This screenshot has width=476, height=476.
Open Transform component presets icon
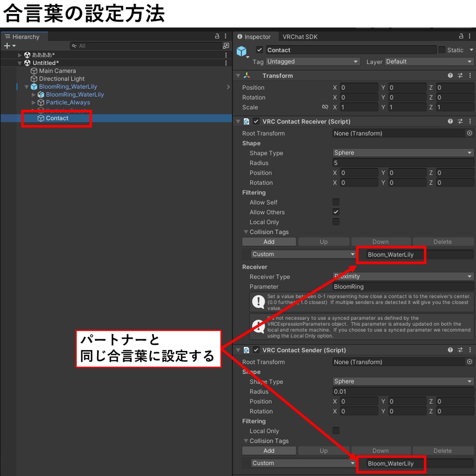coord(460,76)
